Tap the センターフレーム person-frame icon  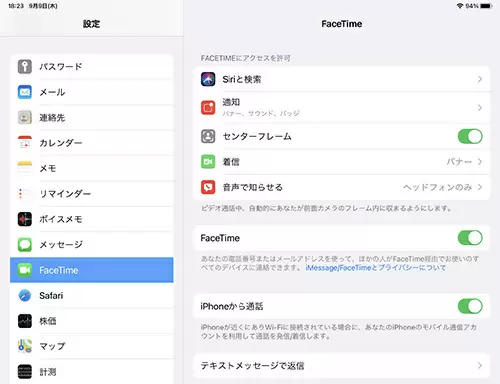click(208, 136)
